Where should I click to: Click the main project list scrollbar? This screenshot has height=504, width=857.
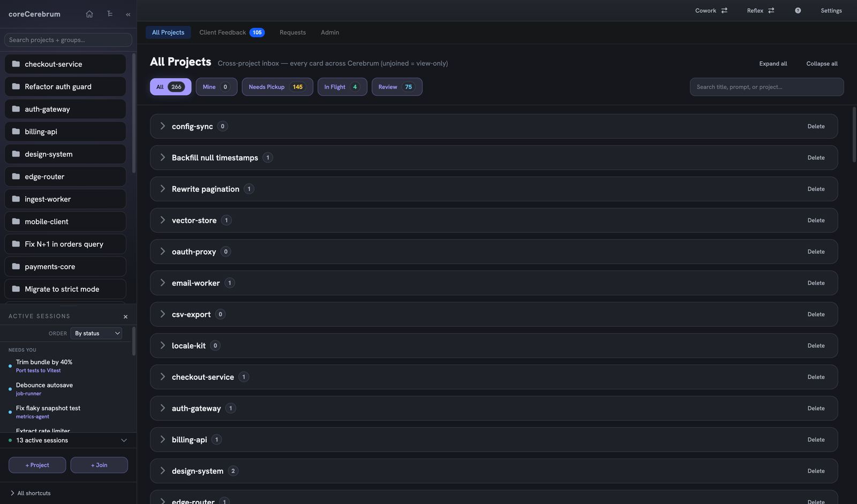854,134
